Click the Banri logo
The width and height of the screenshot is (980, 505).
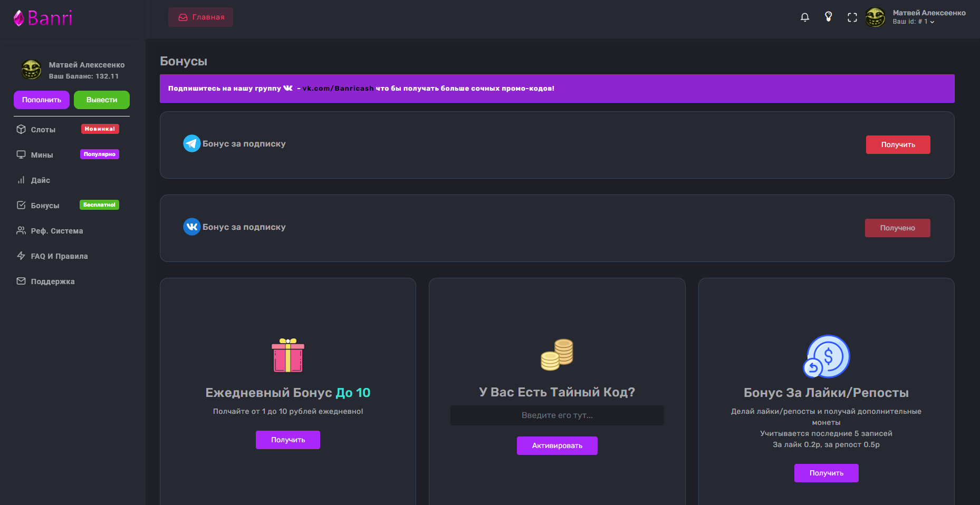point(43,18)
